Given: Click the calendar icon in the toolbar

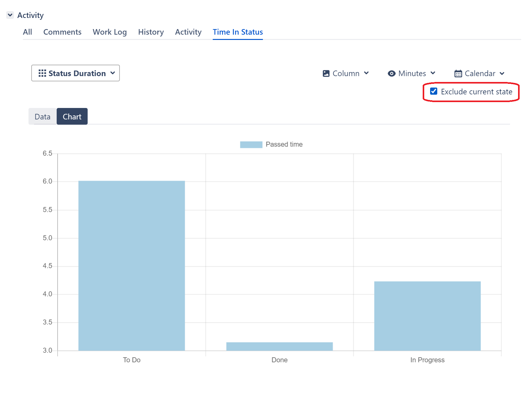Looking at the screenshot, I should click(458, 74).
